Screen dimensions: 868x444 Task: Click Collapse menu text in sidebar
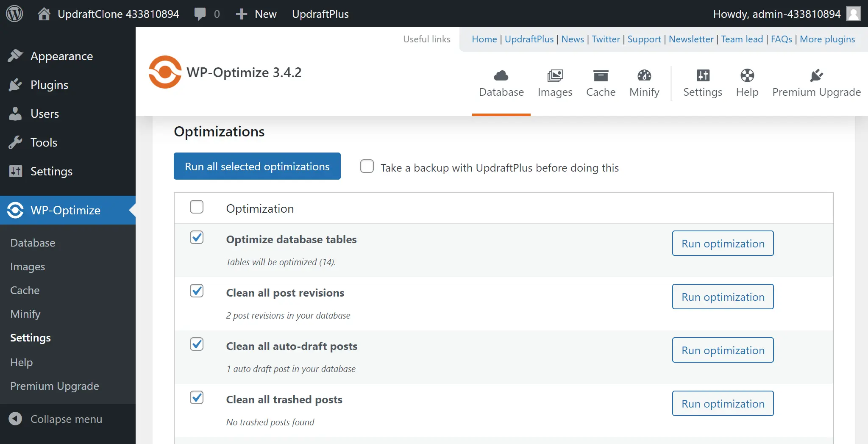pyautogui.click(x=66, y=419)
